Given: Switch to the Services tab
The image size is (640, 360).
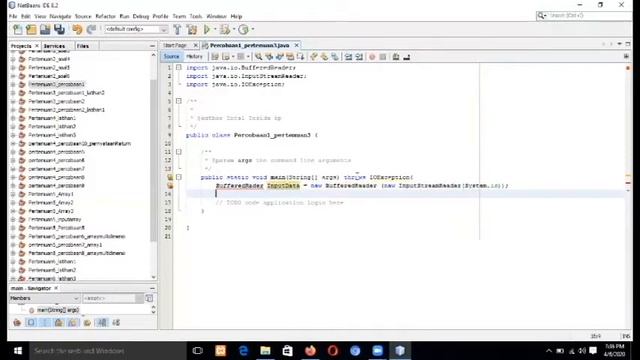Looking at the screenshot, I should [x=54, y=46].
